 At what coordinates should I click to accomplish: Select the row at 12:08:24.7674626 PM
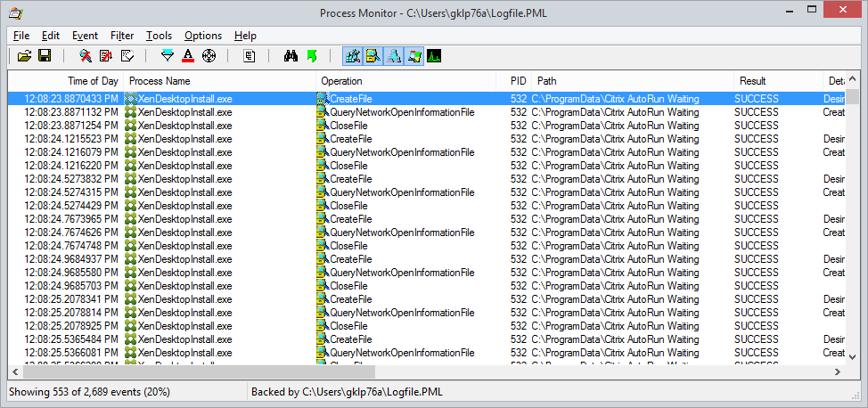pos(427,232)
